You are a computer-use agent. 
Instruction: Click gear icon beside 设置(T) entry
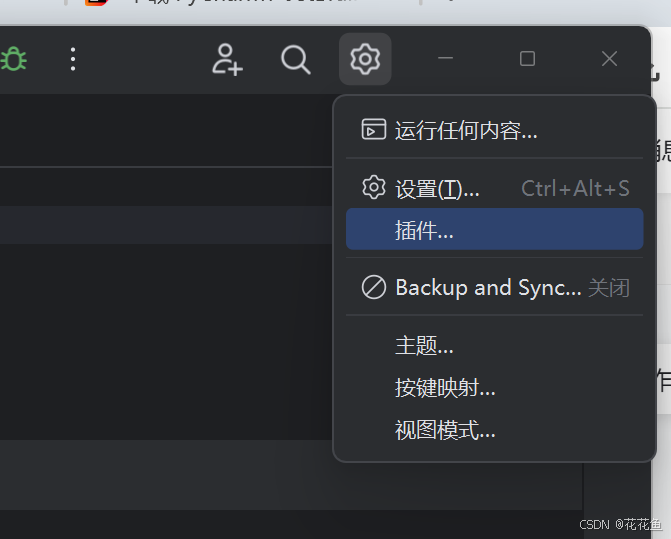click(x=374, y=187)
